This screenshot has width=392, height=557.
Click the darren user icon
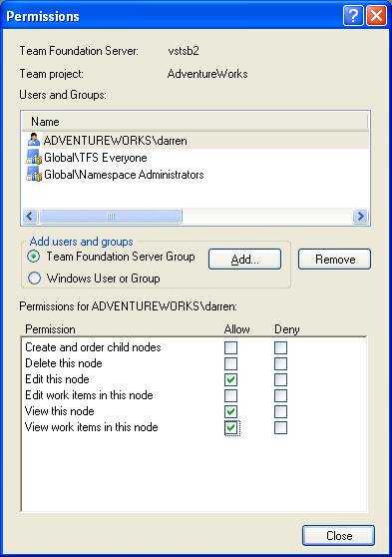[x=34, y=140]
